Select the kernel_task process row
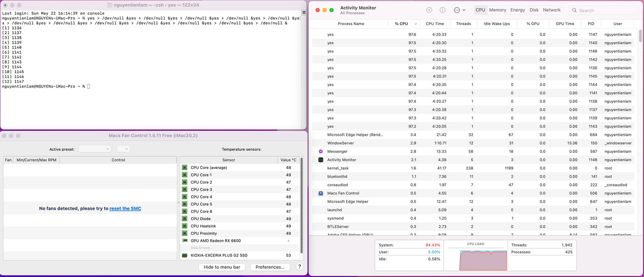The height and width of the screenshot is (277, 644). pyautogui.click(x=474, y=168)
